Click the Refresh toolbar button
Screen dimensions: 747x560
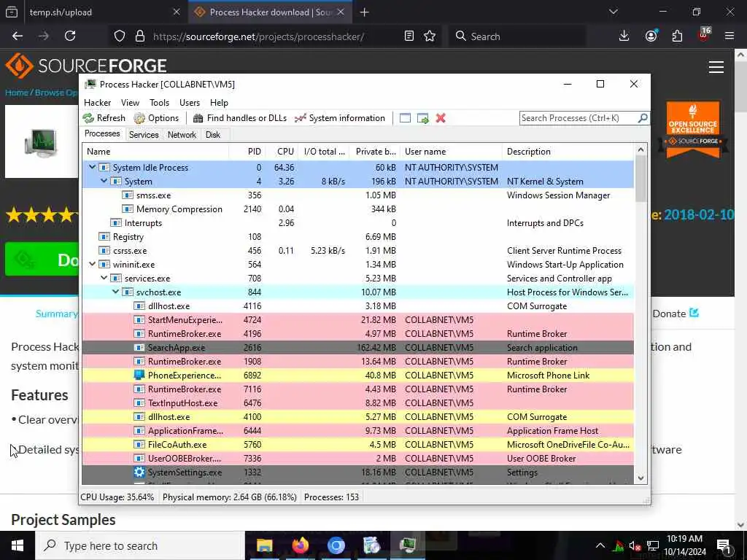pyautogui.click(x=104, y=118)
